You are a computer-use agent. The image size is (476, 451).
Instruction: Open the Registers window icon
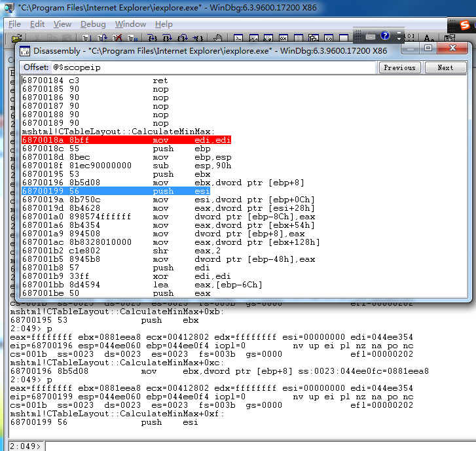tap(284, 39)
